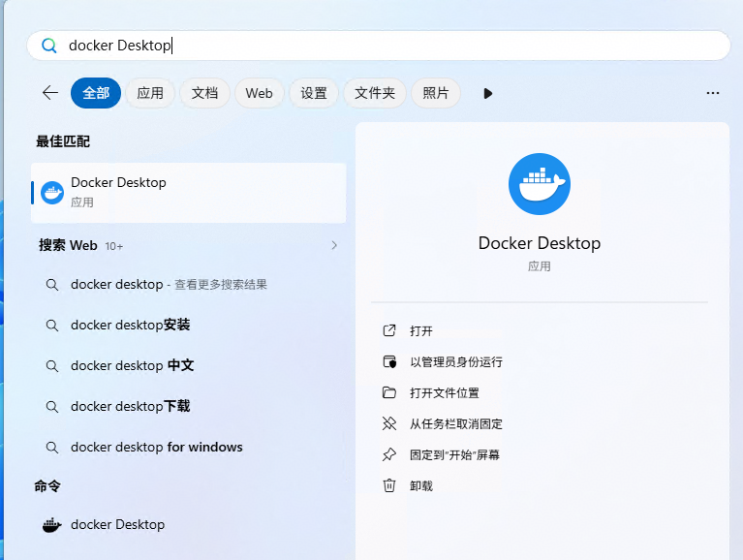Click the large Docker logo in preview pane
This screenshot has width=743, height=560.
[540, 184]
